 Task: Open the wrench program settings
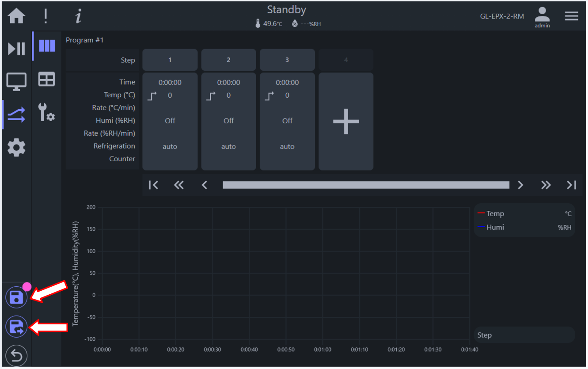47,112
